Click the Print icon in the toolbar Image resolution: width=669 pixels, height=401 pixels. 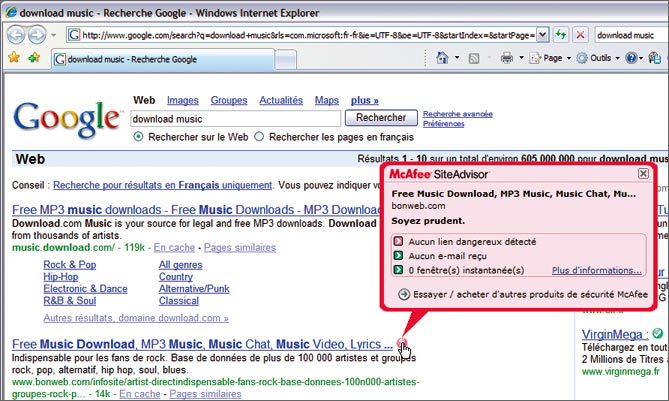(506, 58)
